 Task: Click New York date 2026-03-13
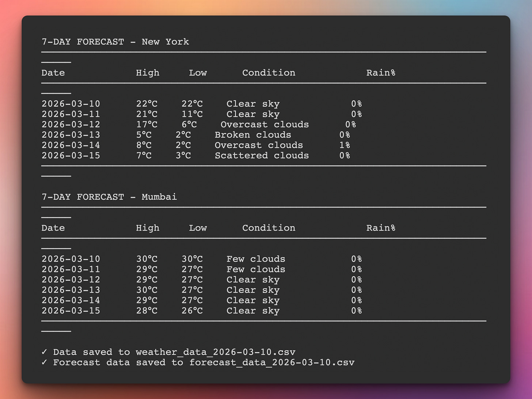coord(71,135)
